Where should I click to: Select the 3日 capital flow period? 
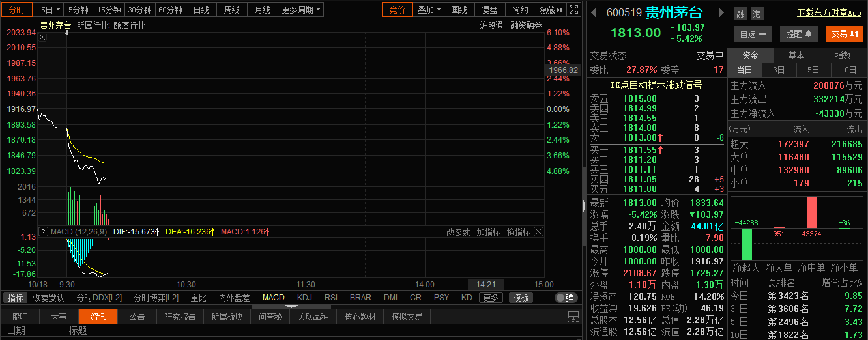(779, 70)
